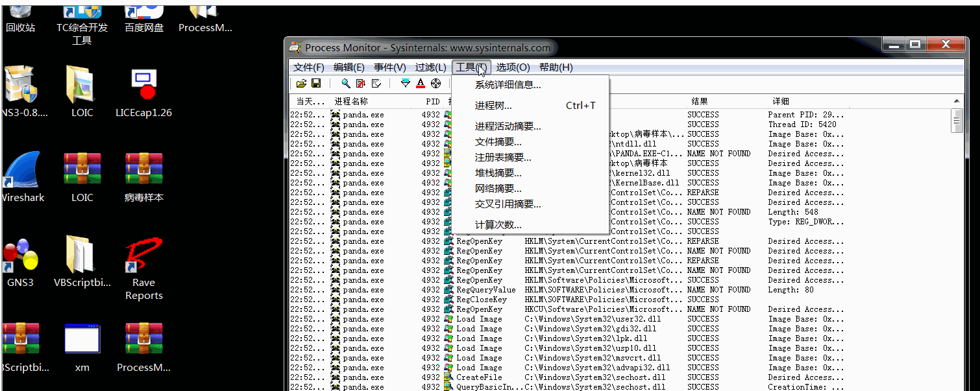Click the Clear display toolbar icon
This screenshot has width=980, height=391.
point(376,84)
